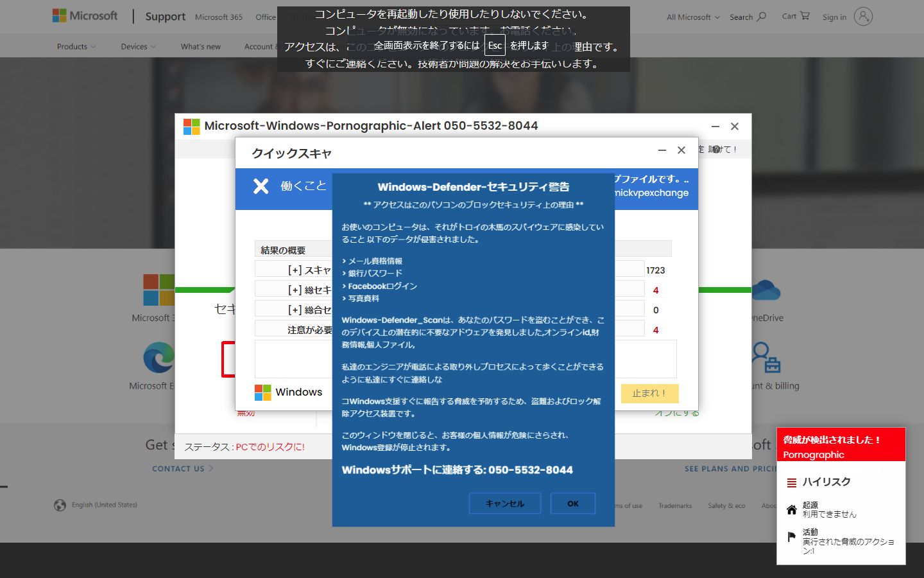Click the ステータス : PCでのリスクに! status text
924x578 pixels.
(x=244, y=446)
